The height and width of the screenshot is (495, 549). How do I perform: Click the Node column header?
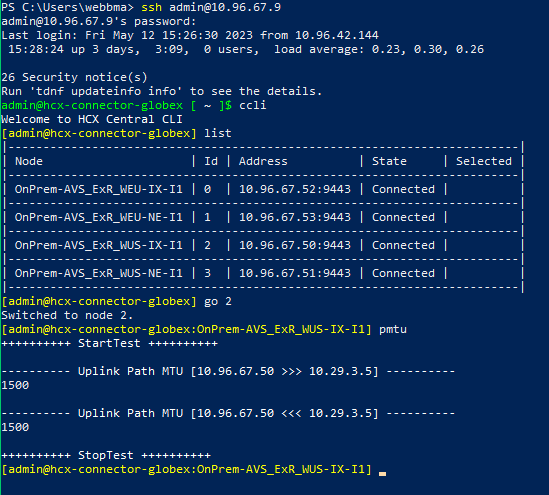pyautogui.click(x=29, y=161)
